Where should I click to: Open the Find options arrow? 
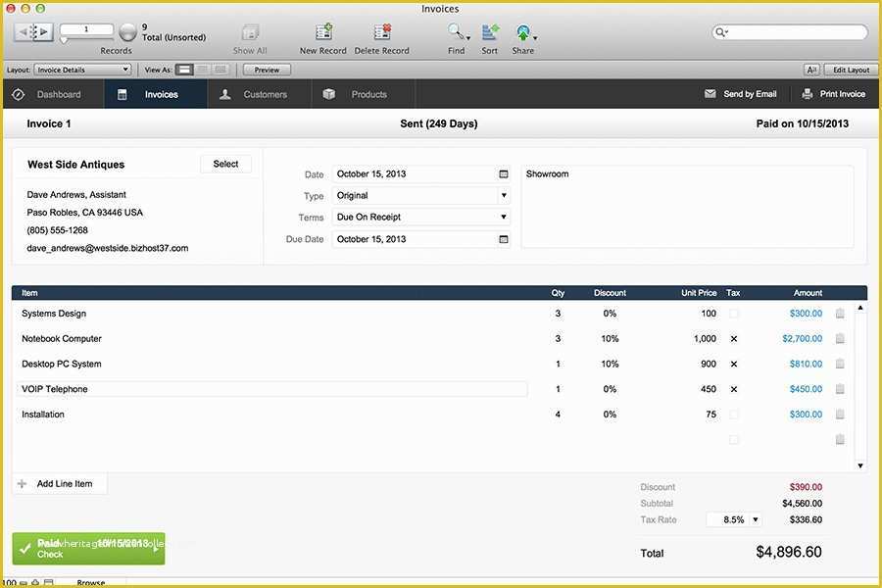click(468, 38)
